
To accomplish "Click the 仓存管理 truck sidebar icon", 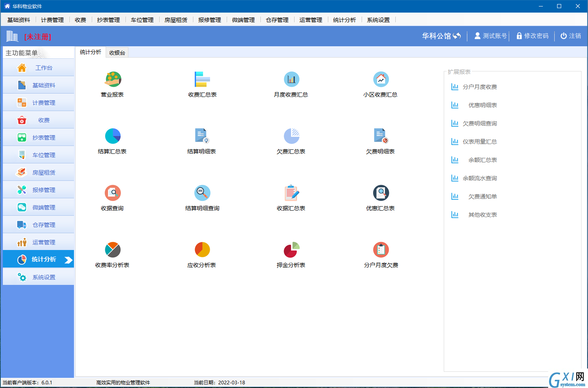I will pyautogui.click(x=22, y=225).
